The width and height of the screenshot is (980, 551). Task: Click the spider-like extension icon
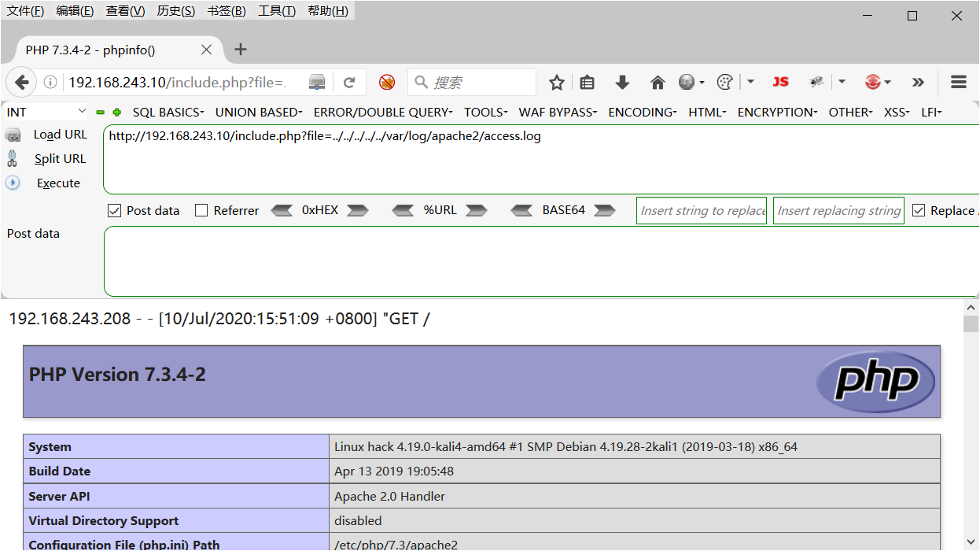coord(816,82)
